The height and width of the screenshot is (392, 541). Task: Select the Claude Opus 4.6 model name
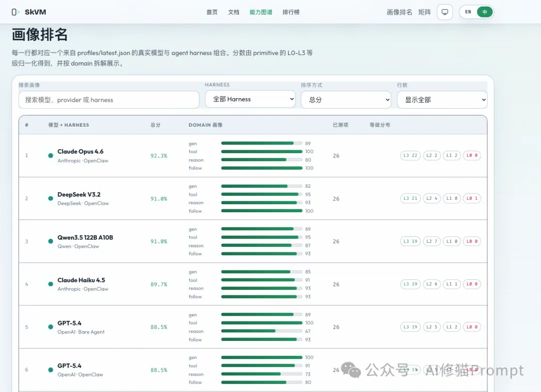tap(80, 151)
